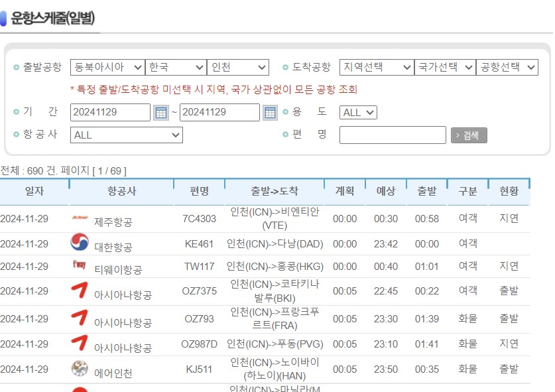Open the 용도 dropdown showing ALL

(357, 112)
